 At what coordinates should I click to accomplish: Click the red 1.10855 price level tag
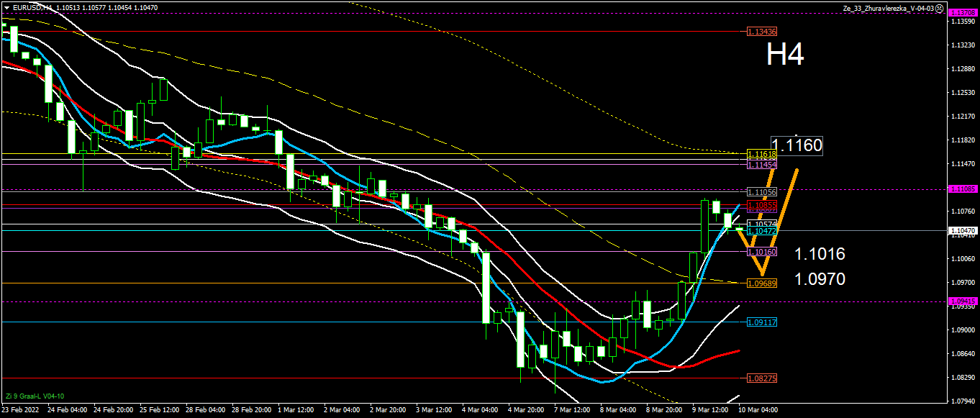[x=761, y=206]
